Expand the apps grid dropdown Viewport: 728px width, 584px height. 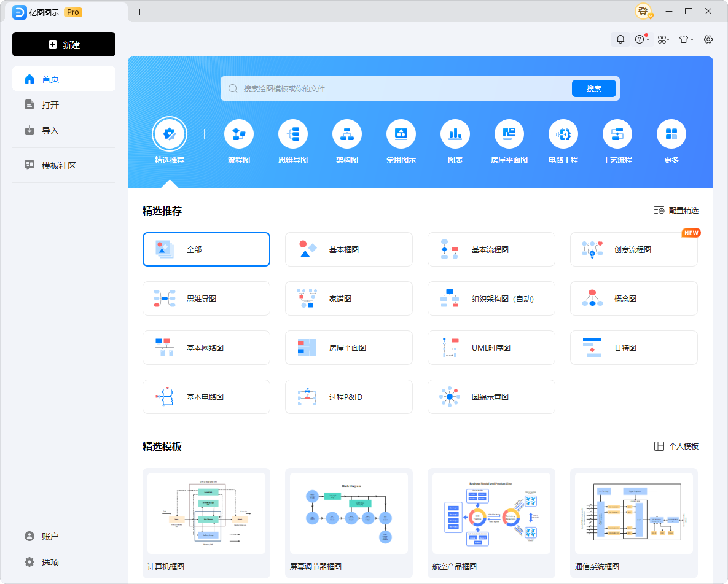pos(663,39)
